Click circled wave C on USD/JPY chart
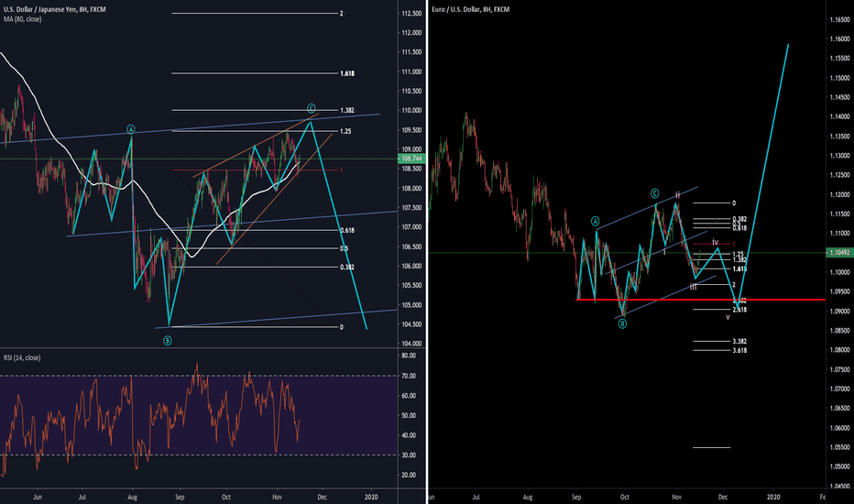854x504 pixels. pos(312,108)
